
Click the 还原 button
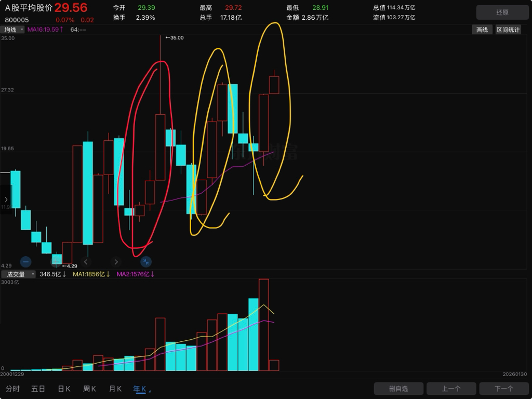502,12
